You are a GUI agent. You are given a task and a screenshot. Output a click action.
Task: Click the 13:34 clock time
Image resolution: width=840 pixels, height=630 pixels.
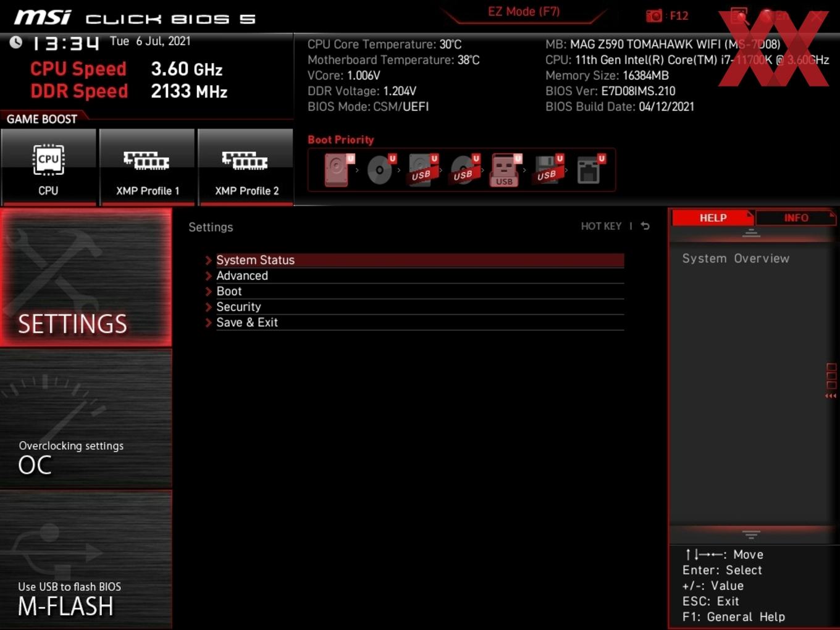[x=65, y=43]
